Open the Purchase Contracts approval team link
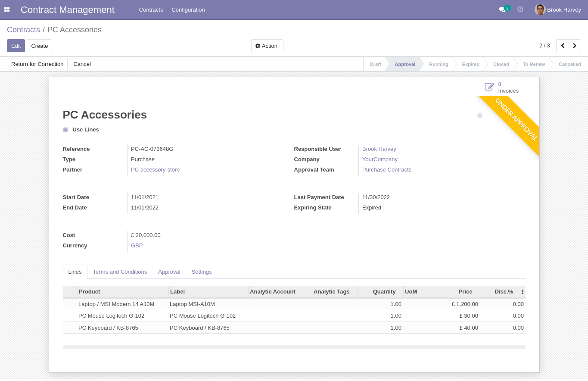 pyautogui.click(x=386, y=170)
